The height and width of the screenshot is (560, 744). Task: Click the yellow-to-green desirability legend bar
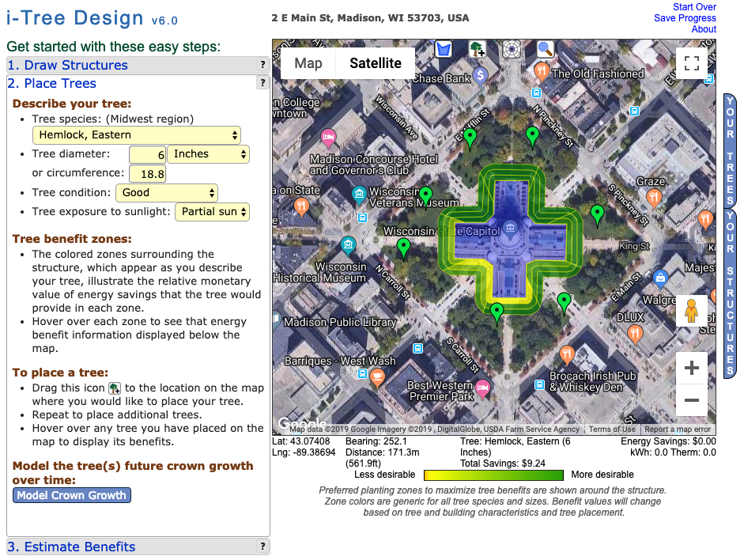(493, 475)
